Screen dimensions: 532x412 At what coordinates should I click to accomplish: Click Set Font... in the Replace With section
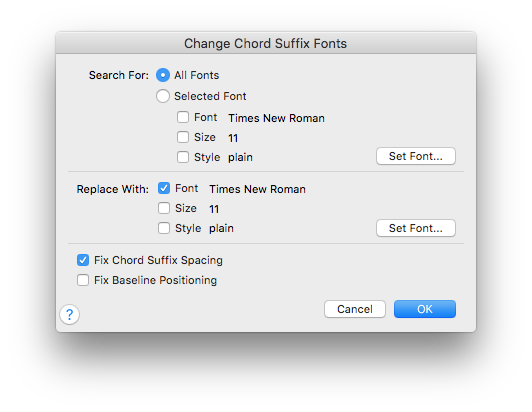(416, 228)
